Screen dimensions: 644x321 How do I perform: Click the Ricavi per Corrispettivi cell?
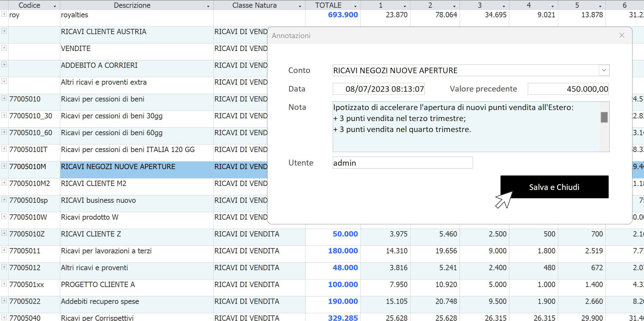(x=137, y=317)
